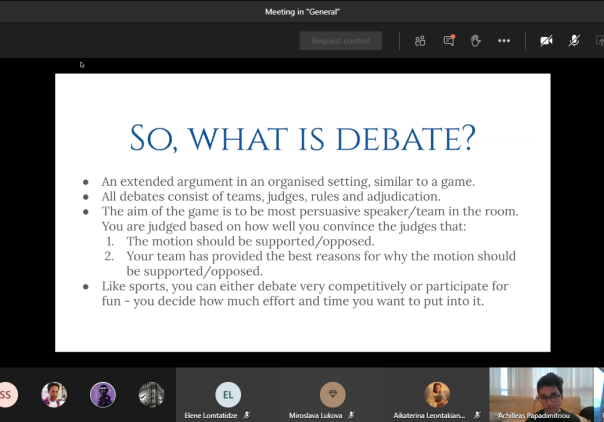Open the participants panel
Viewport: 604px width, 422px height.
[420, 41]
